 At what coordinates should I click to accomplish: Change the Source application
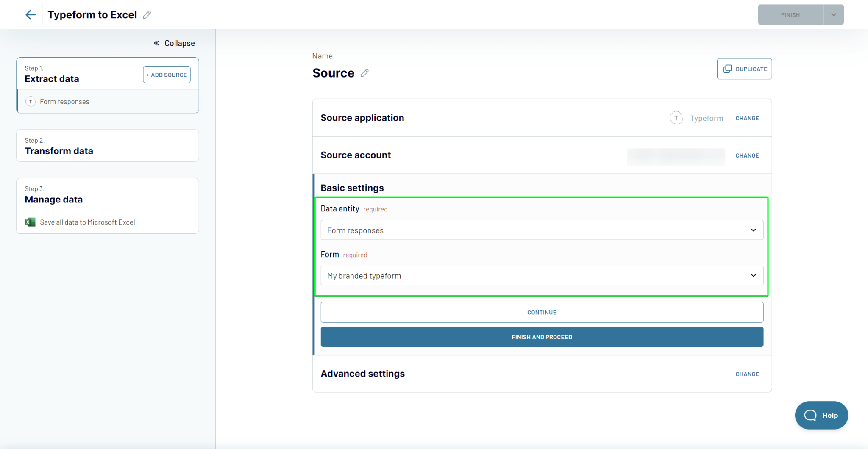[x=747, y=118]
